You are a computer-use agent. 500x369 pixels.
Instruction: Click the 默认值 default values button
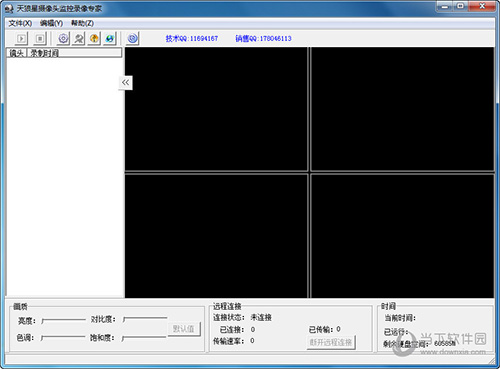pos(184,329)
